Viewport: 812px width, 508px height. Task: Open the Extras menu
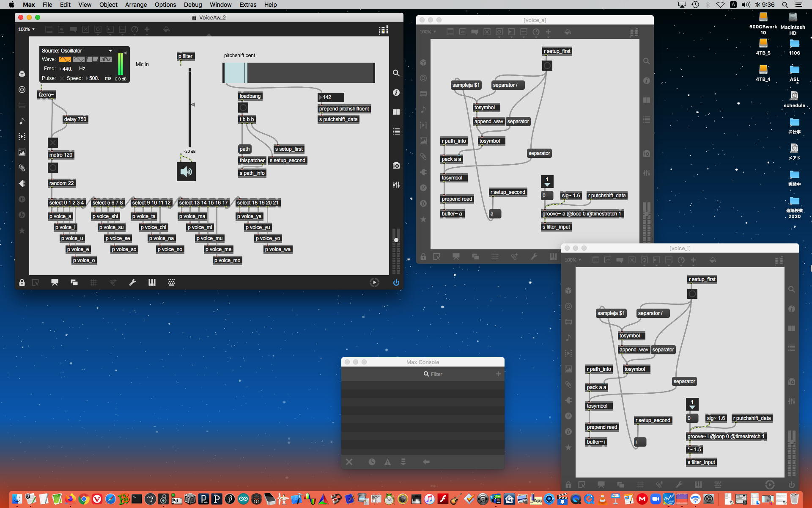tap(247, 5)
